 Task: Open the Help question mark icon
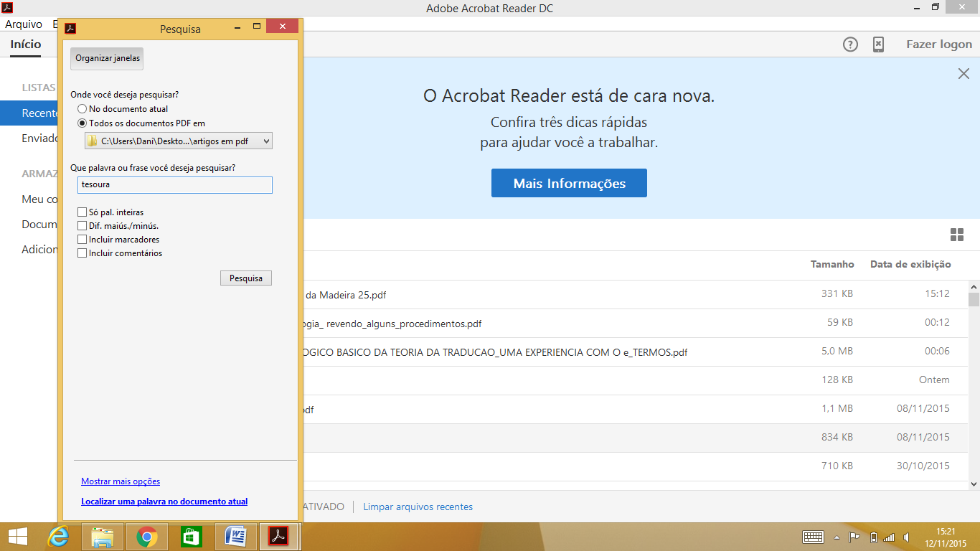[850, 44]
